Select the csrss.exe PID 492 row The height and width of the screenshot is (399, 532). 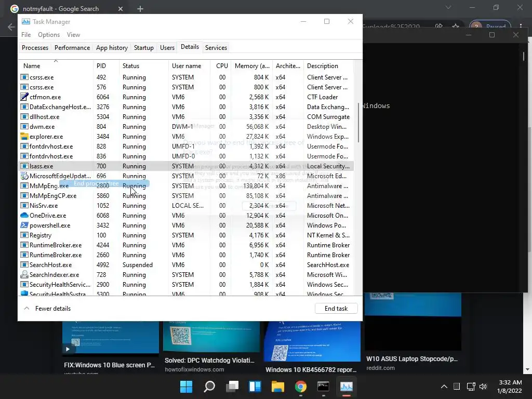pyautogui.click(x=186, y=77)
